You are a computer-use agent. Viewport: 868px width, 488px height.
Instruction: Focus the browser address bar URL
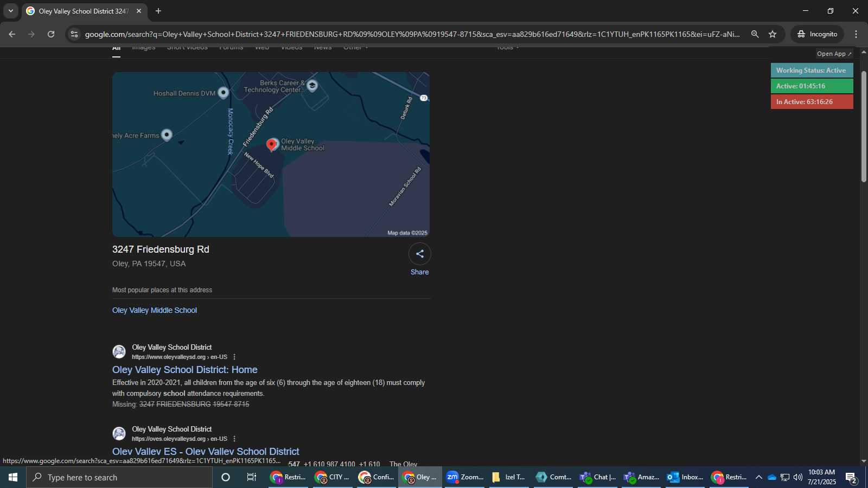pos(412,34)
